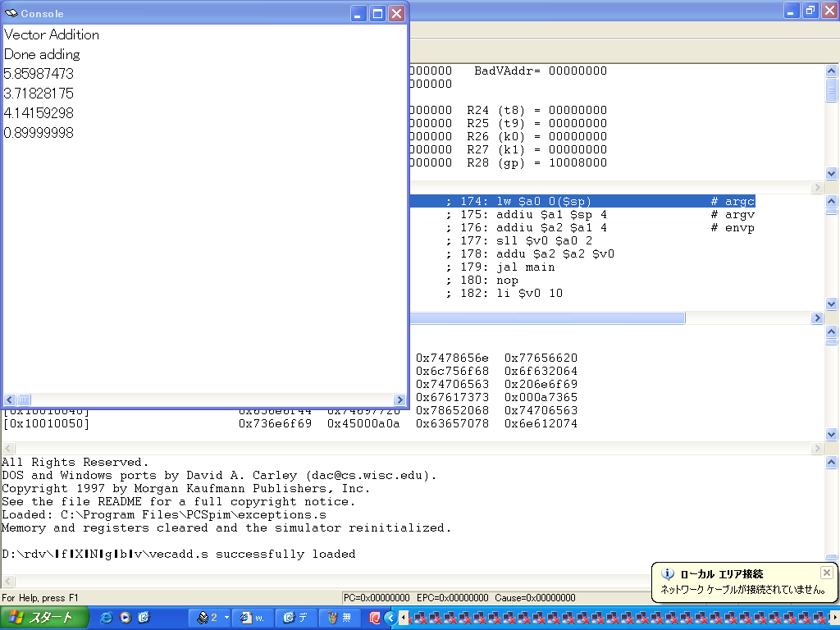
Task: Click Console horizontal scrollbar left arrow
Action: (10, 399)
